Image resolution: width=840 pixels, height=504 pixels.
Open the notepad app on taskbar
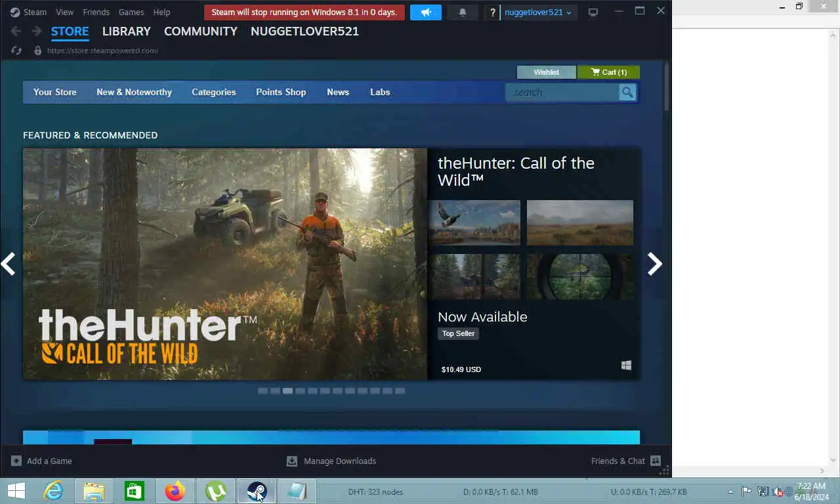tap(297, 491)
